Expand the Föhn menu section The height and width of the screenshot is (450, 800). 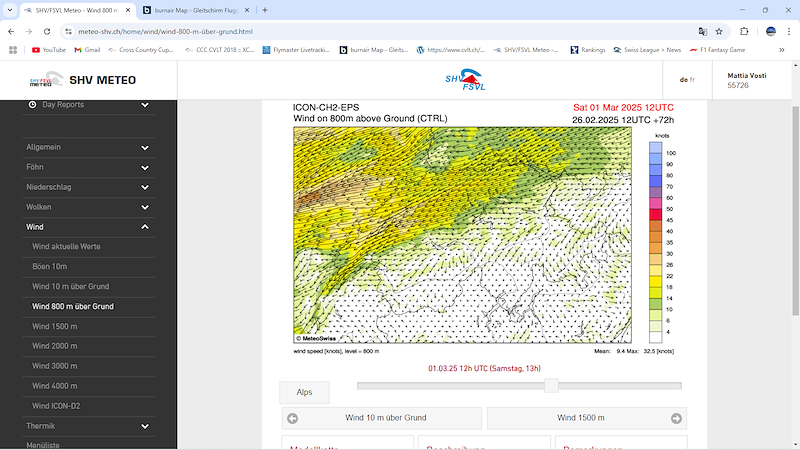[x=145, y=167]
